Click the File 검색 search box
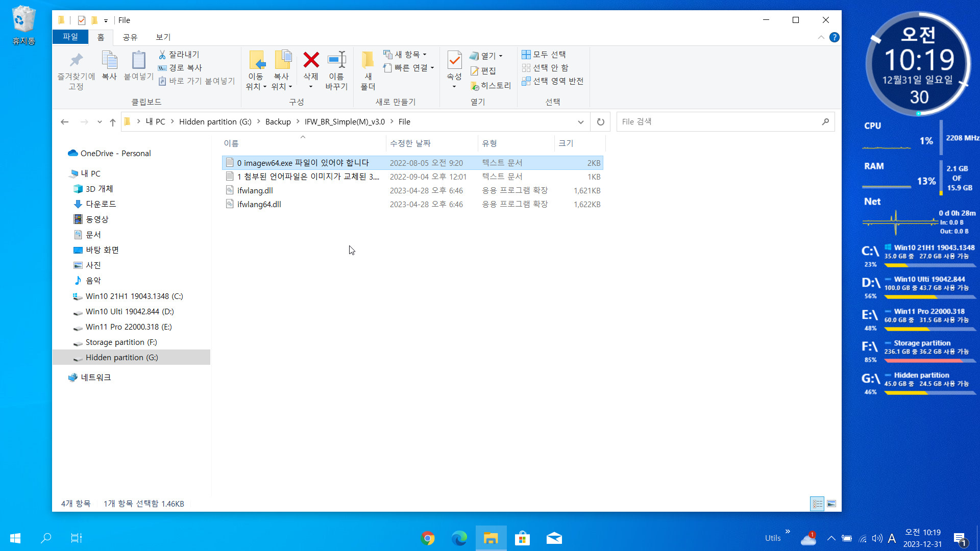Image resolution: width=980 pixels, height=551 pixels. pos(725,121)
